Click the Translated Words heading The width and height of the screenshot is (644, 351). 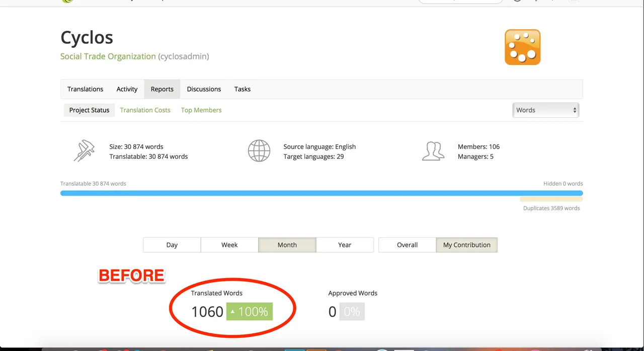click(x=217, y=293)
